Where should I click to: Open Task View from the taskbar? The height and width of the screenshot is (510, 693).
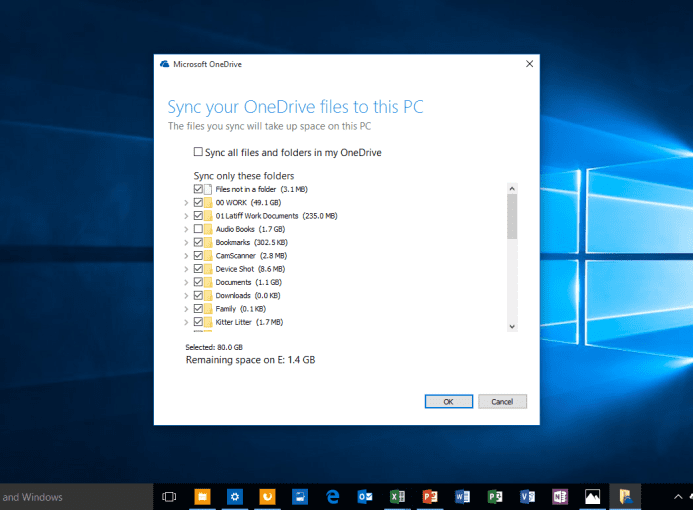[170, 496]
